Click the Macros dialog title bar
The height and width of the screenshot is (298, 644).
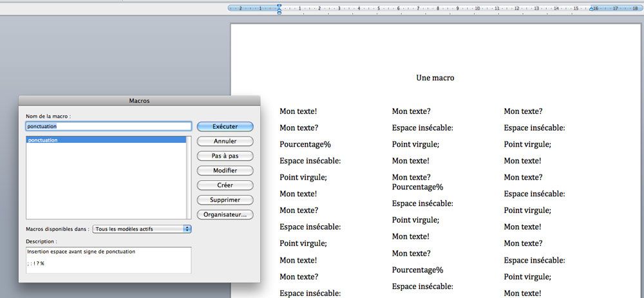coord(139,100)
